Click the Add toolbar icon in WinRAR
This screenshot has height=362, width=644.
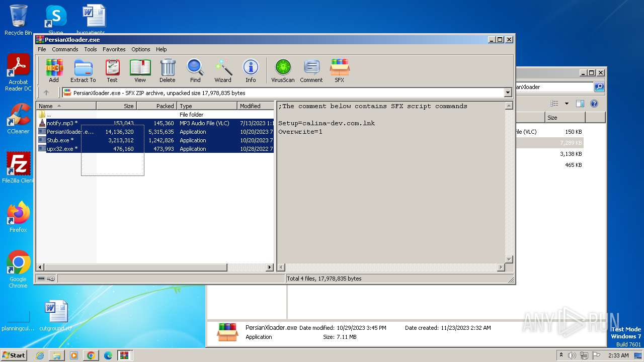tap(54, 70)
